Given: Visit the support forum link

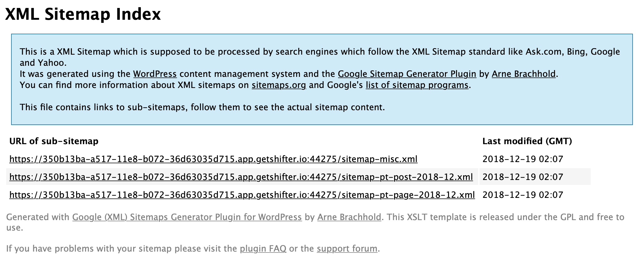Looking at the screenshot, I should coord(347,249).
